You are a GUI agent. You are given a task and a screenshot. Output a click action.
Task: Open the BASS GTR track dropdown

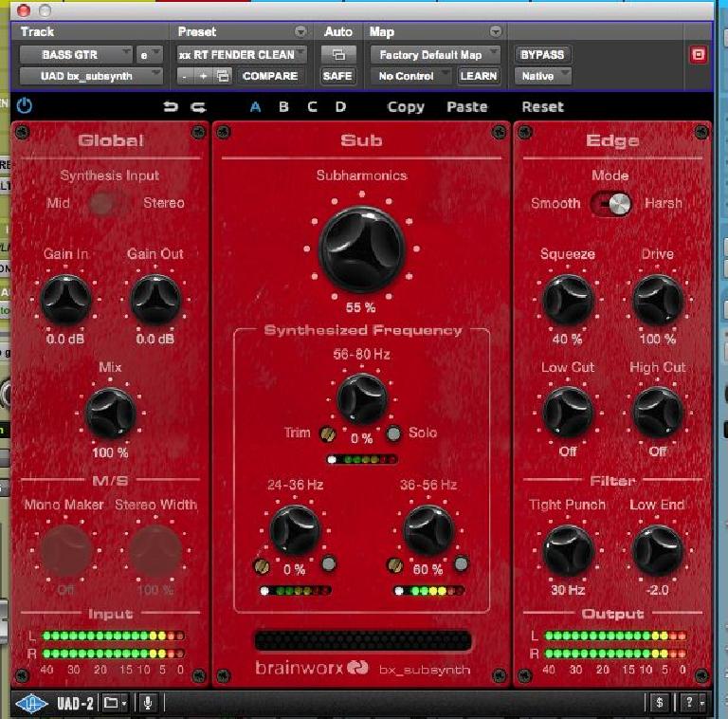tap(76, 55)
